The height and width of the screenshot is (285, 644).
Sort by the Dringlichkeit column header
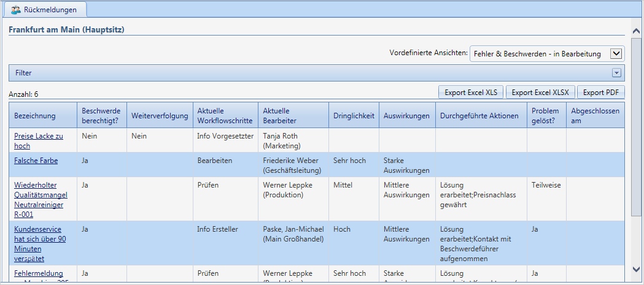[x=354, y=116]
